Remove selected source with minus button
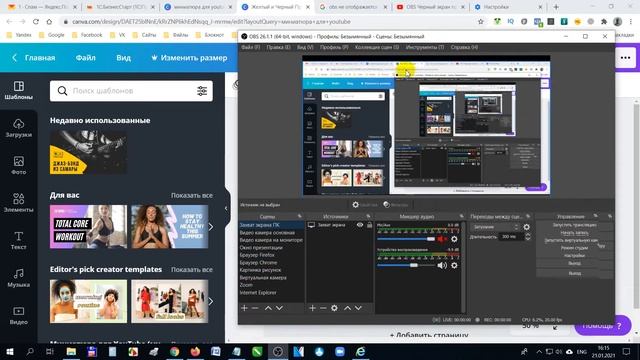640x360 pixels. [323, 308]
